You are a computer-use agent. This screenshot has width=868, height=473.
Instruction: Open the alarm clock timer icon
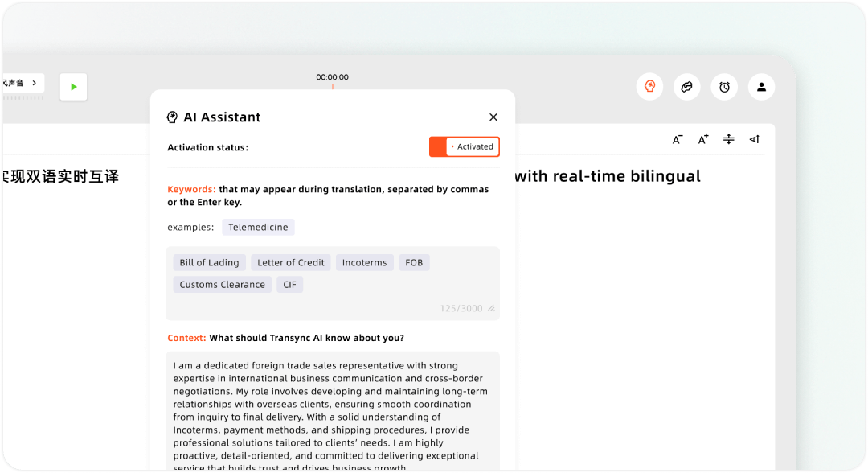pyautogui.click(x=724, y=87)
